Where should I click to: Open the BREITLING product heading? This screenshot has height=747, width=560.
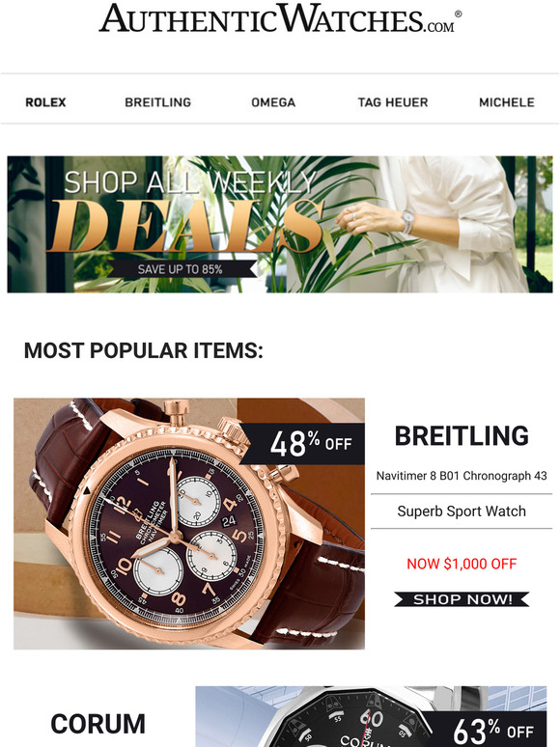coord(462,436)
